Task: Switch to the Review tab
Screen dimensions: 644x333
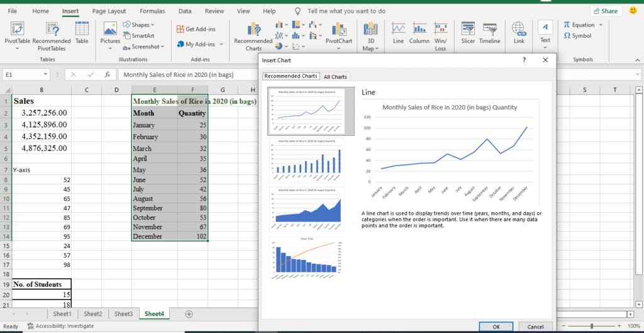Action: [x=214, y=11]
